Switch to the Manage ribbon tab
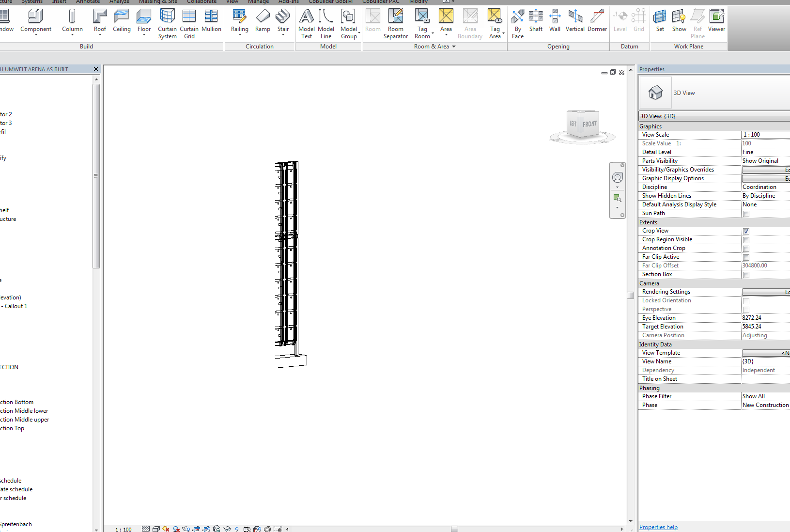Viewport: 790px width, 532px height. pyautogui.click(x=258, y=2)
